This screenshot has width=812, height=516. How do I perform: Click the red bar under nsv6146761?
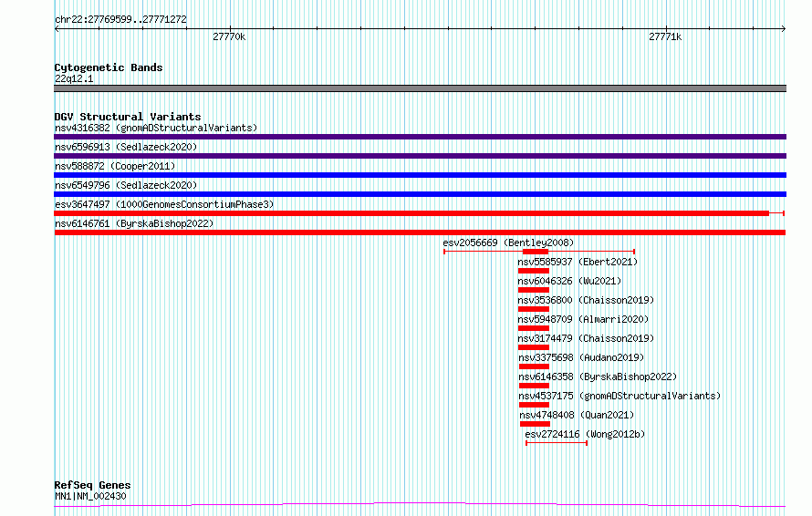point(420,232)
